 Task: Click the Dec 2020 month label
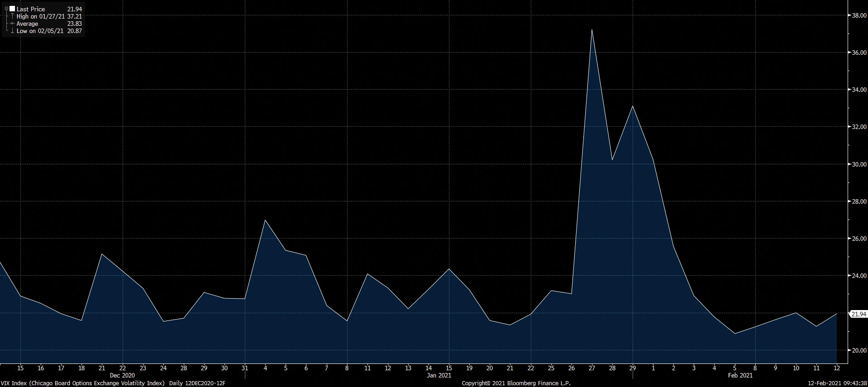[122, 375]
